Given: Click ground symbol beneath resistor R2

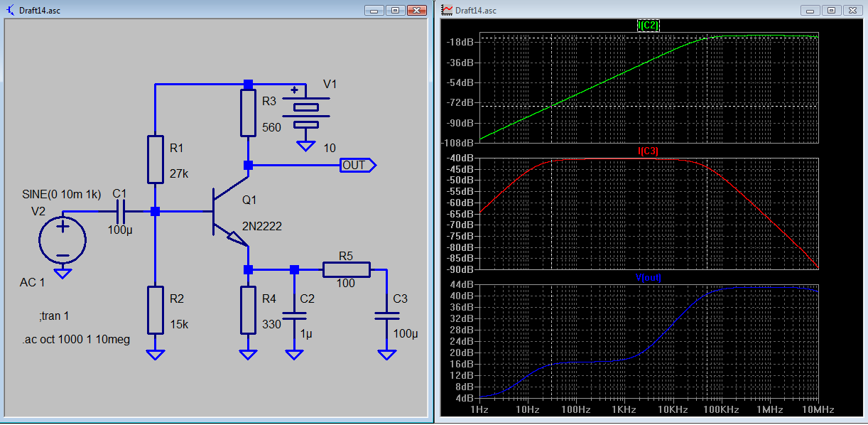Looking at the screenshot, I should pyautogui.click(x=155, y=355).
